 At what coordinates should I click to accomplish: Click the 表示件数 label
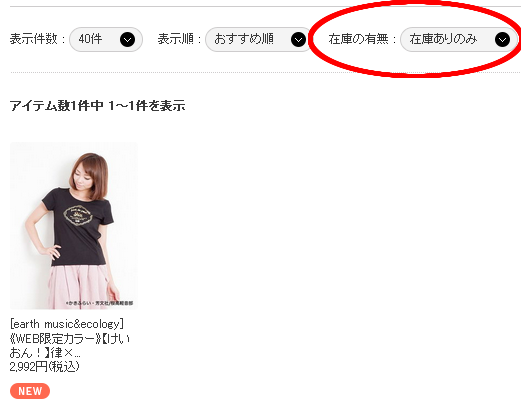tap(34, 39)
